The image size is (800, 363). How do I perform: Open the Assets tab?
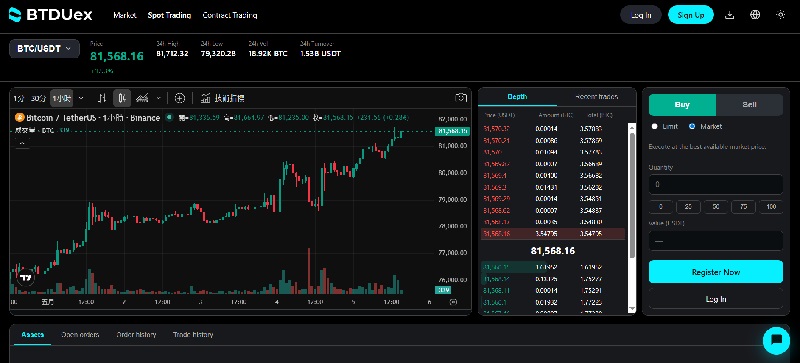click(x=33, y=335)
